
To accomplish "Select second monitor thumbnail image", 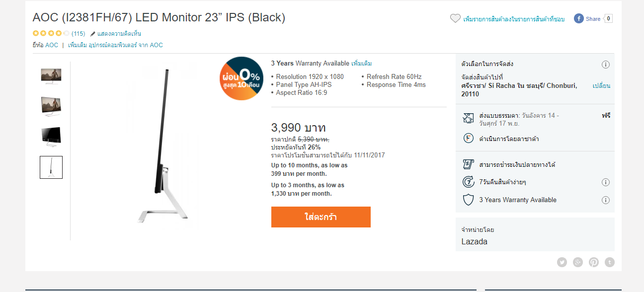I will click(x=51, y=106).
